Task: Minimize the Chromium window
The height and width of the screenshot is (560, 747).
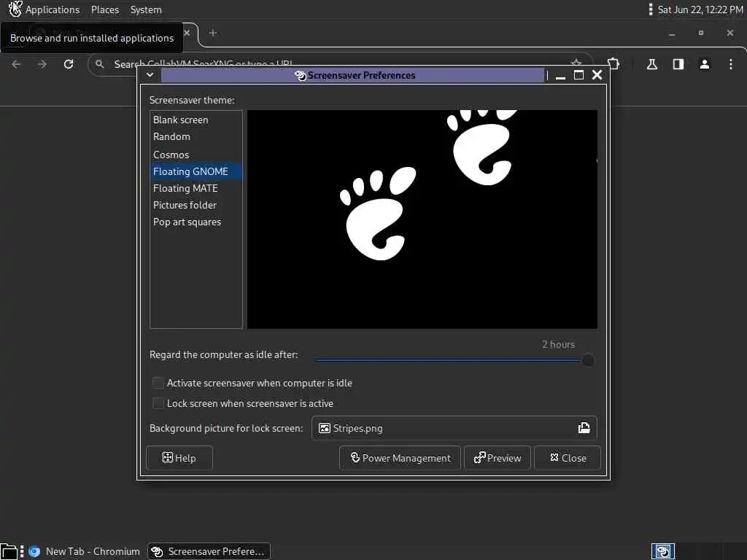Action: [x=672, y=34]
